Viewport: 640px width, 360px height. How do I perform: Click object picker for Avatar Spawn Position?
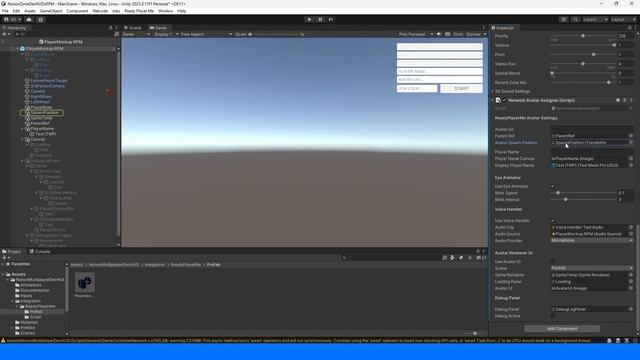[631, 142]
